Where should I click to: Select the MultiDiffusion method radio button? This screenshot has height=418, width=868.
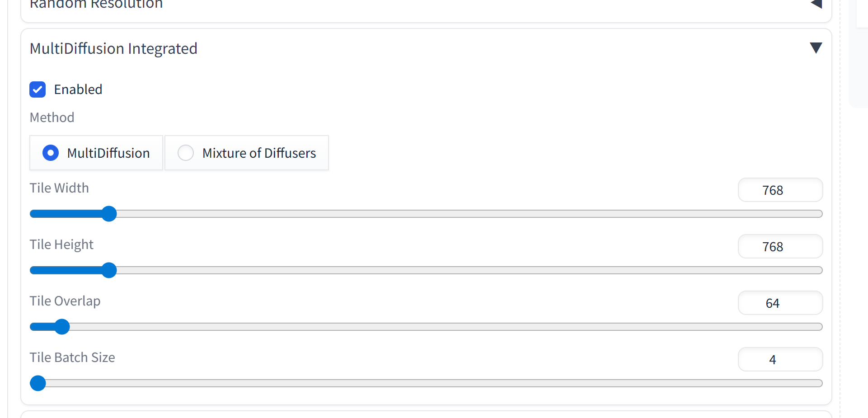click(51, 153)
